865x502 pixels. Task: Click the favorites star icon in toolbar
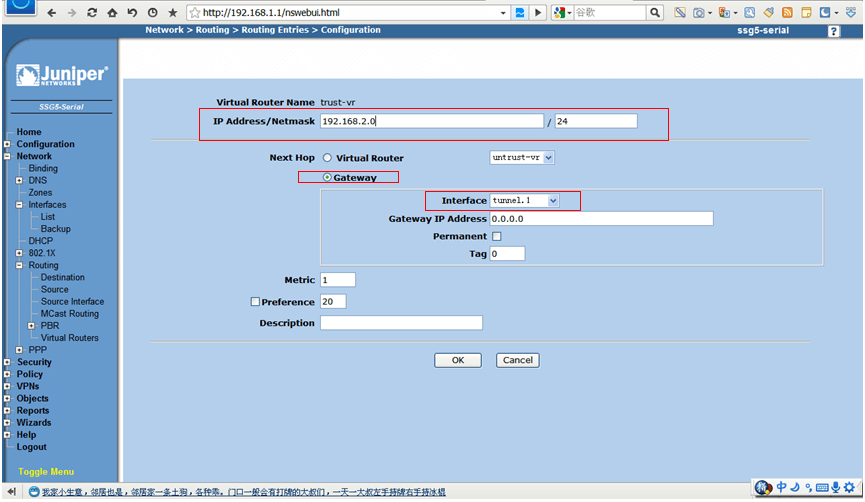point(172,13)
